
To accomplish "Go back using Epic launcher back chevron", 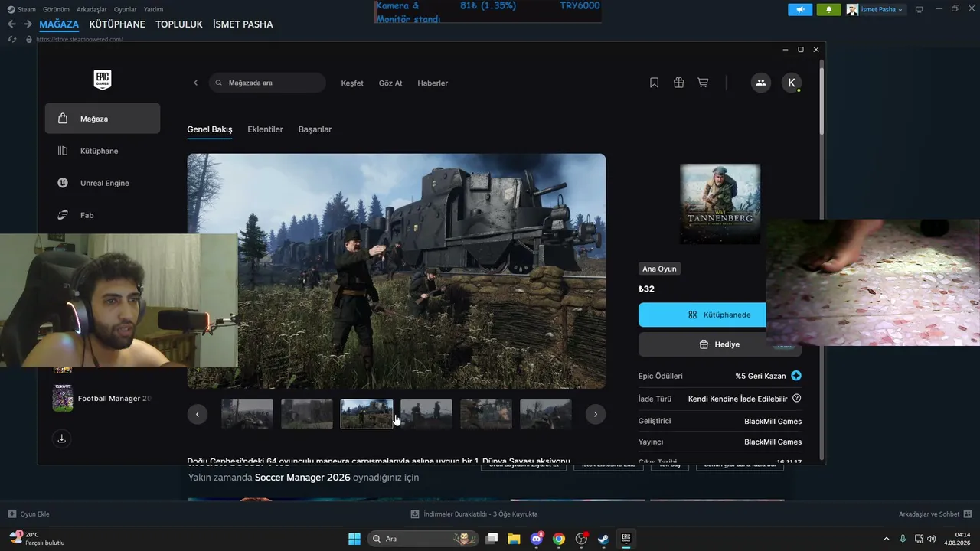I will (x=195, y=83).
